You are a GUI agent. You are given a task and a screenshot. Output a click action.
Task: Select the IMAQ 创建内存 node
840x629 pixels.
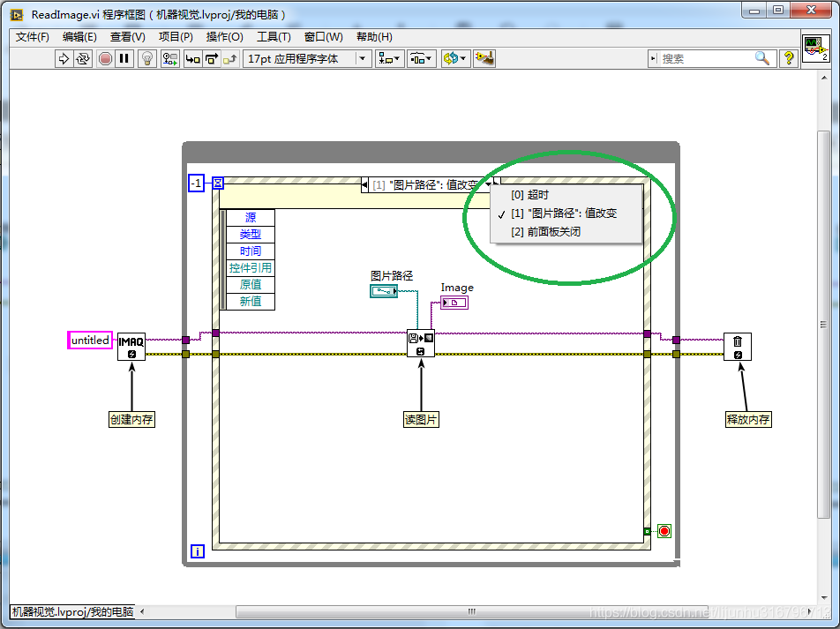pos(130,345)
